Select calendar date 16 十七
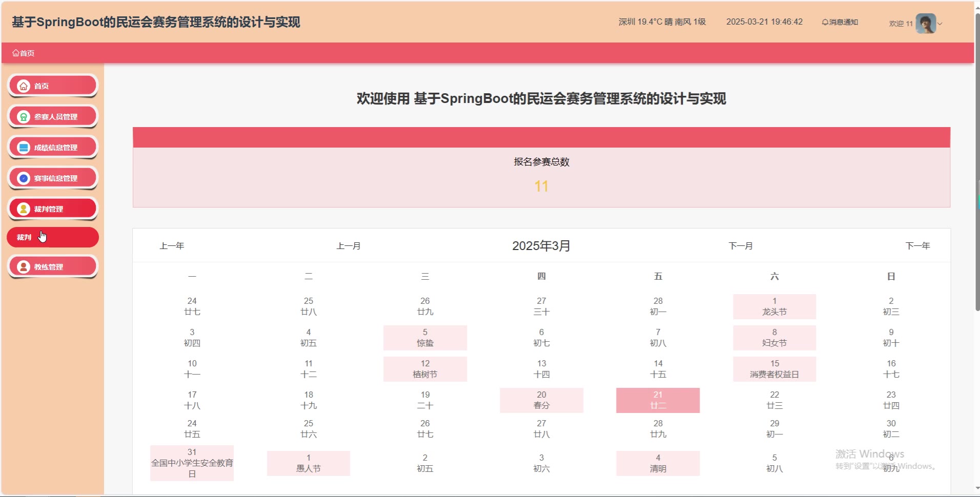980x497 pixels. coord(891,369)
